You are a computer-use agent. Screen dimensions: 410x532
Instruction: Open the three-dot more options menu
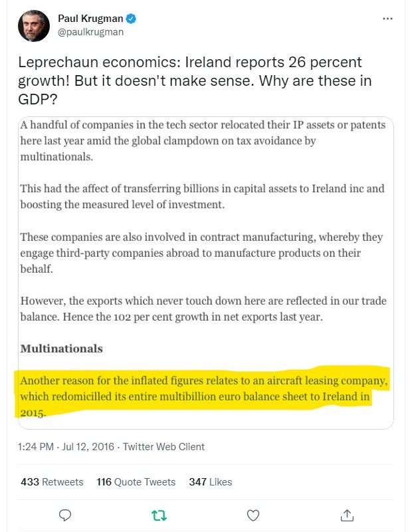click(x=388, y=19)
